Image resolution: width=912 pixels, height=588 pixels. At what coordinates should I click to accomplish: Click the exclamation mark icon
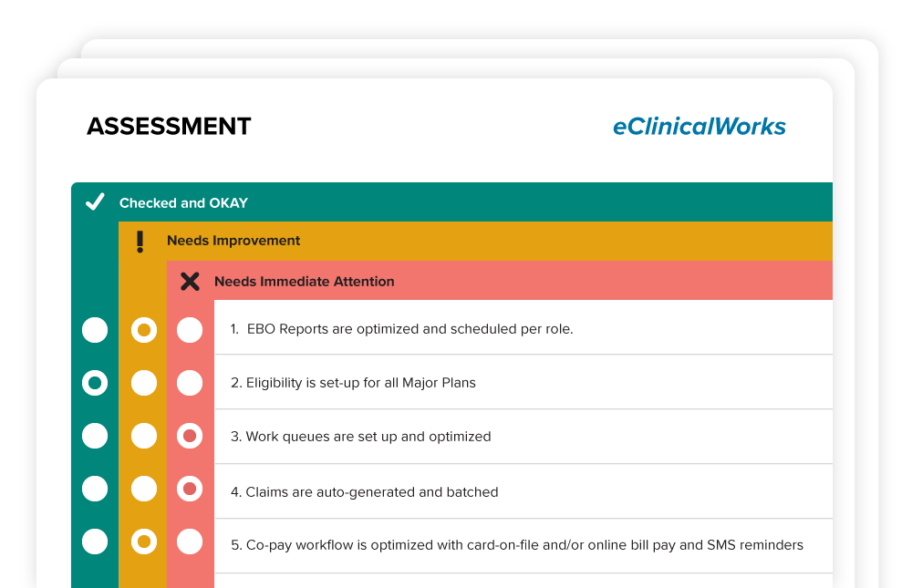coord(140,242)
